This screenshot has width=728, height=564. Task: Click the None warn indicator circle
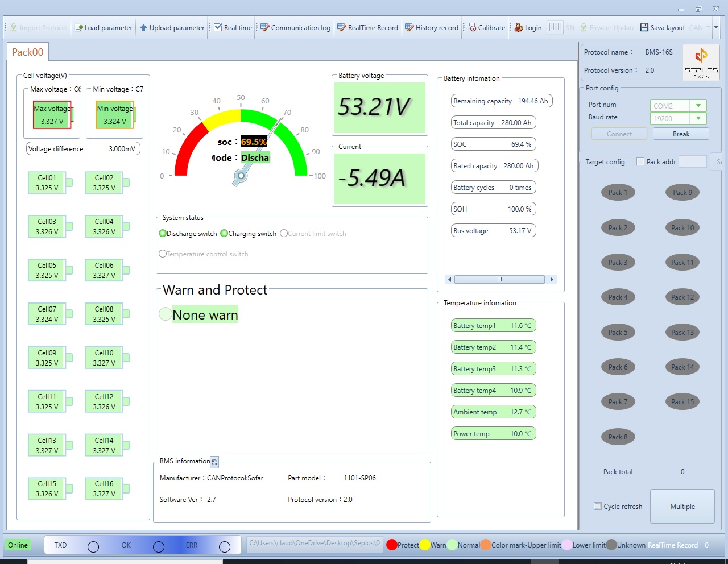[165, 314]
